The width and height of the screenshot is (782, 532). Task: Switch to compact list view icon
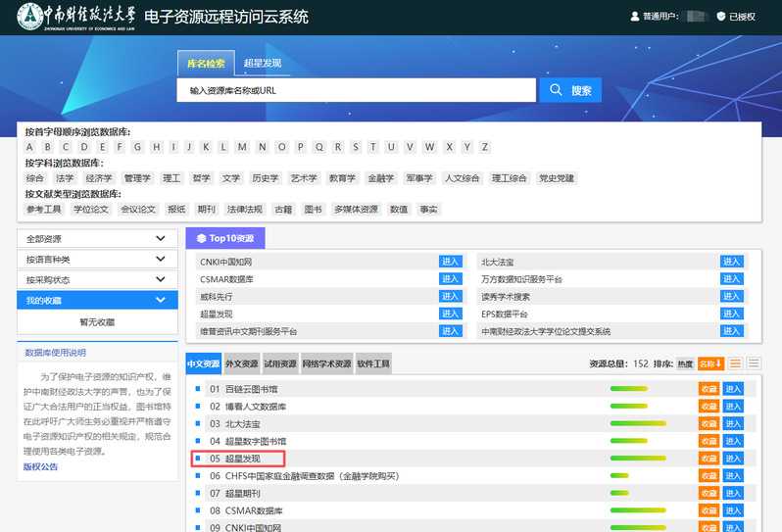pos(735,363)
